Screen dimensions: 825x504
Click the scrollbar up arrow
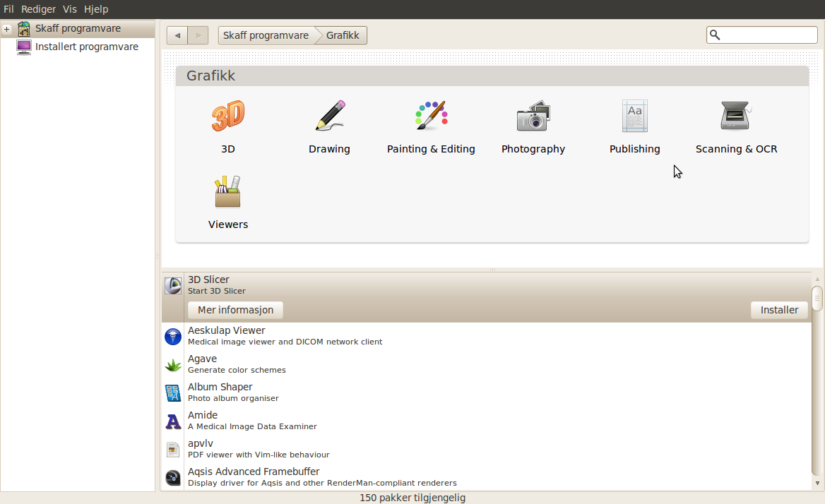[x=817, y=279]
